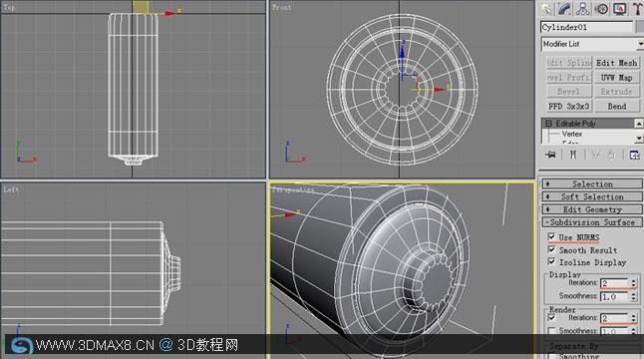Adjust Display Iterations spinner arrows

(634, 283)
